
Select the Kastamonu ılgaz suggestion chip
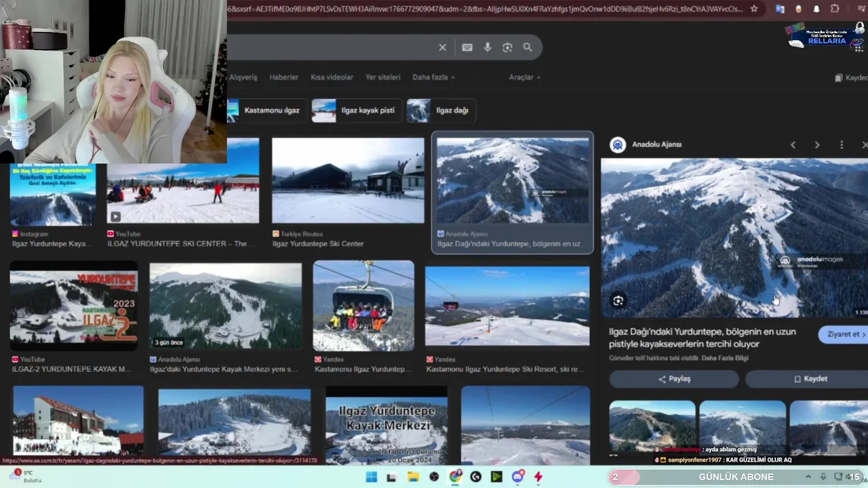point(266,110)
